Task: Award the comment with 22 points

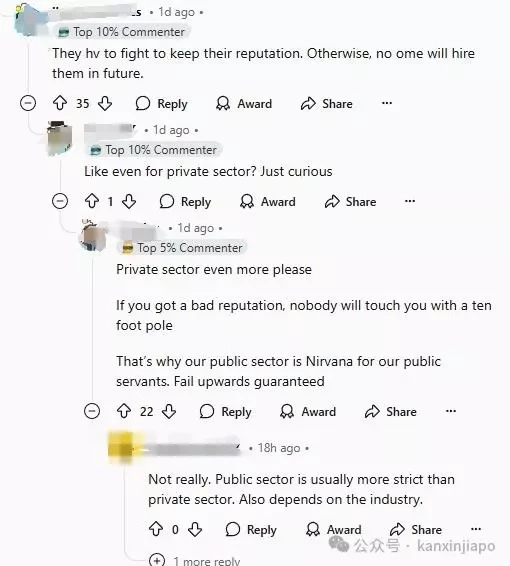Action: click(308, 412)
